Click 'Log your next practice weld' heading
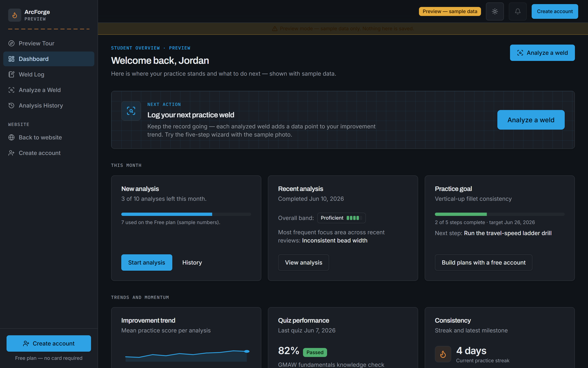Image resolution: width=588 pixels, height=368 pixels. (191, 115)
